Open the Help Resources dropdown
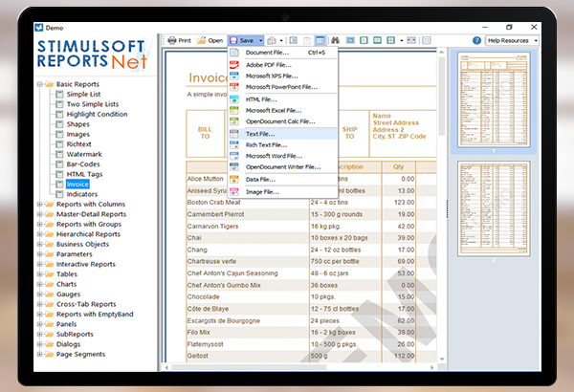574x392 pixels. [x=512, y=40]
